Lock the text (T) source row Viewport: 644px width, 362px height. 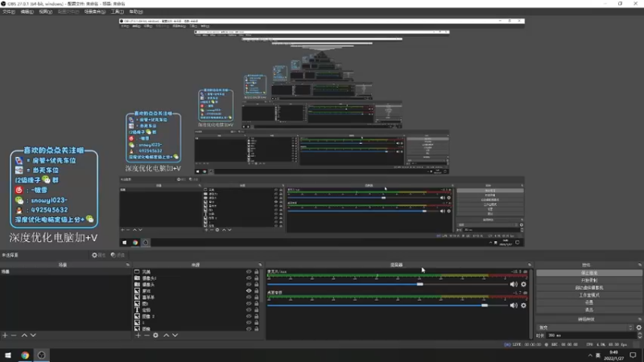tap(256, 310)
